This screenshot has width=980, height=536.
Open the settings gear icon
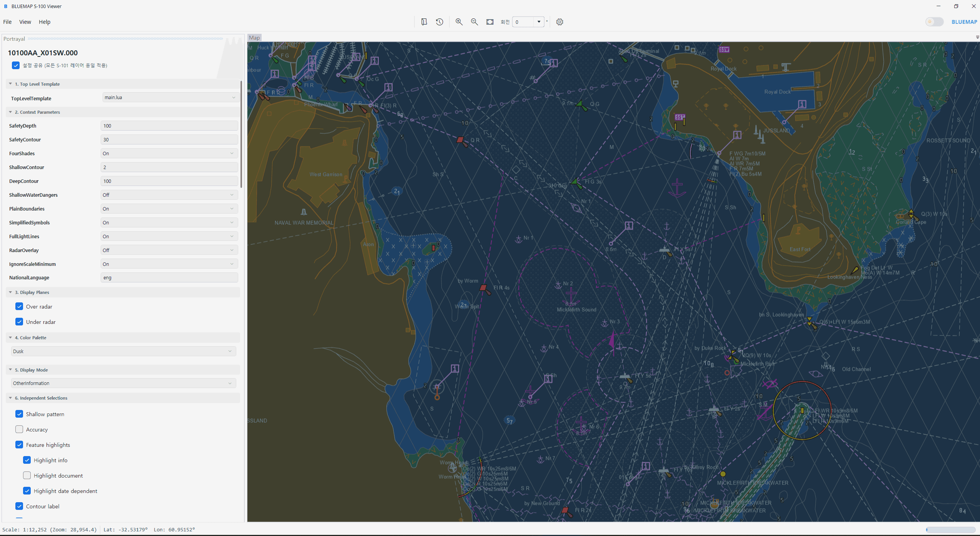coord(560,22)
